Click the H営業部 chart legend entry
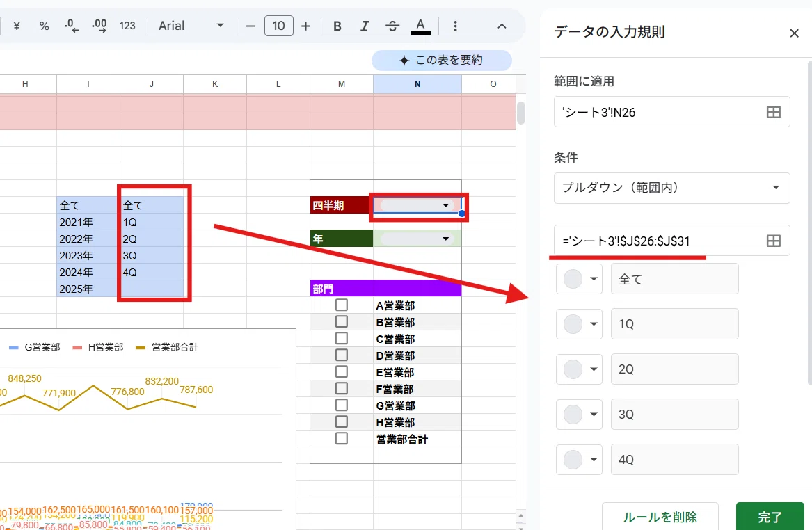The height and width of the screenshot is (530, 812). [x=98, y=347]
